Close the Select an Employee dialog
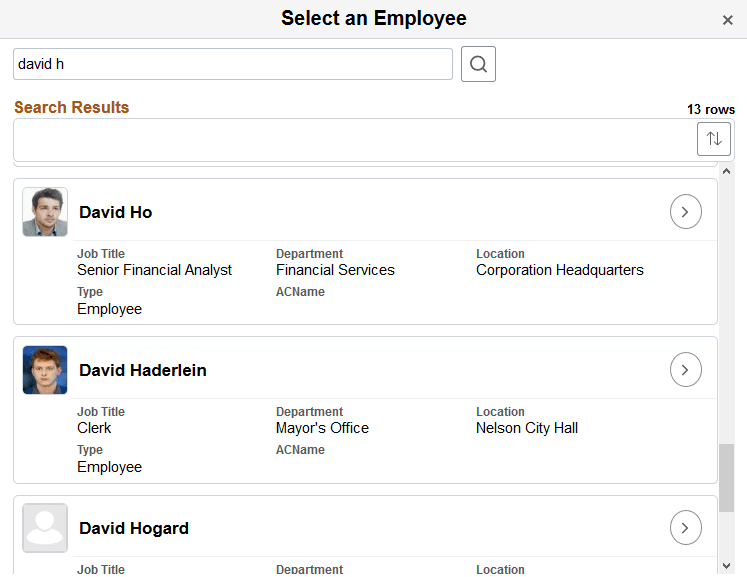Viewport: 747px width, 577px height. pyautogui.click(x=728, y=20)
